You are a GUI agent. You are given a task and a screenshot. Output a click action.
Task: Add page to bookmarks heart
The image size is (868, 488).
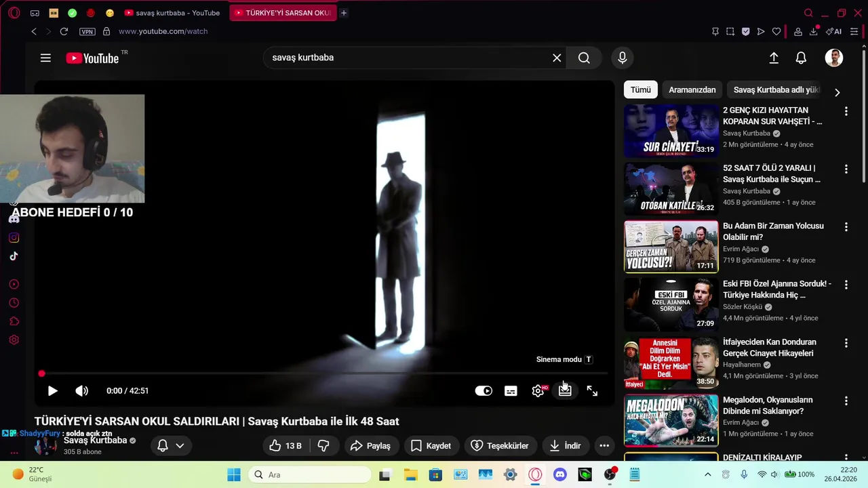click(776, 31)
